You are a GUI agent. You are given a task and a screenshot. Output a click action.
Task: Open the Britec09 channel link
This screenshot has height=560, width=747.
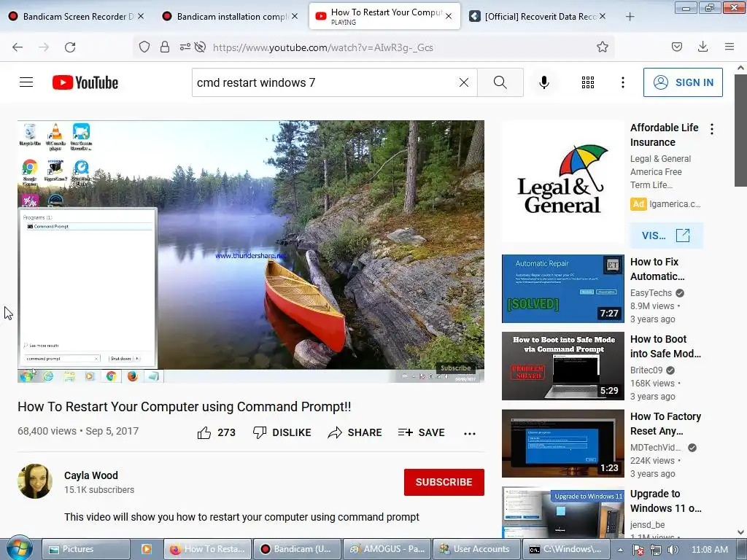point(646,370)
